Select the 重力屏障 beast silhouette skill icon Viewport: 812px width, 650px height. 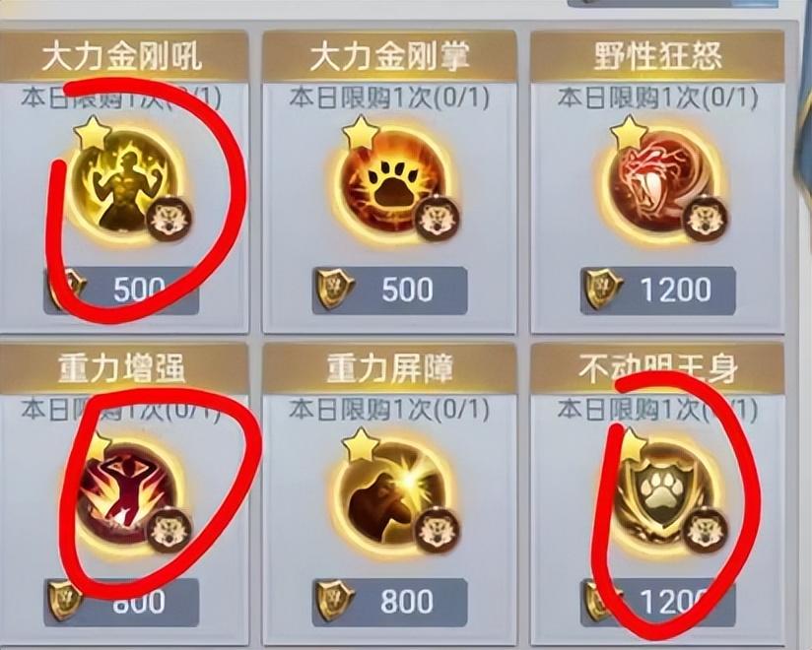tap(390, 495)
